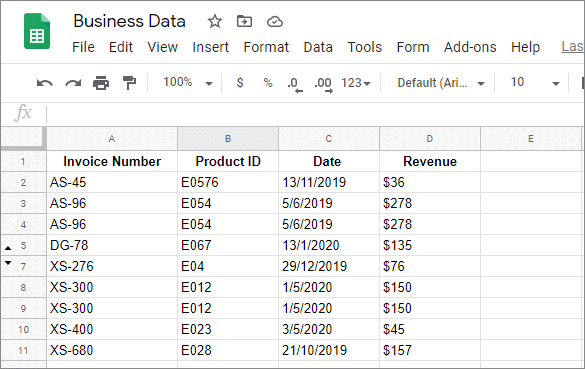
Task: Click the move to folder icon
Action: point(244,21)
